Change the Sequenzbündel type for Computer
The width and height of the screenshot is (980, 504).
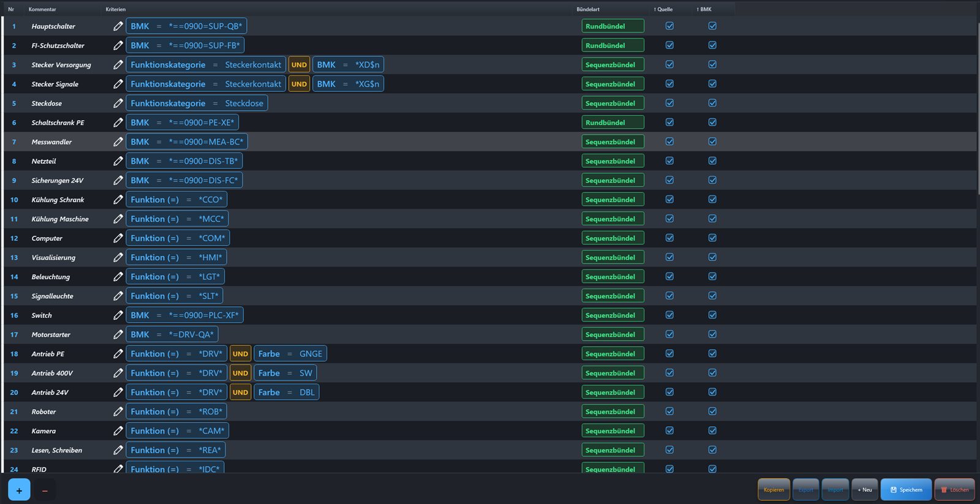click(612, 238)
